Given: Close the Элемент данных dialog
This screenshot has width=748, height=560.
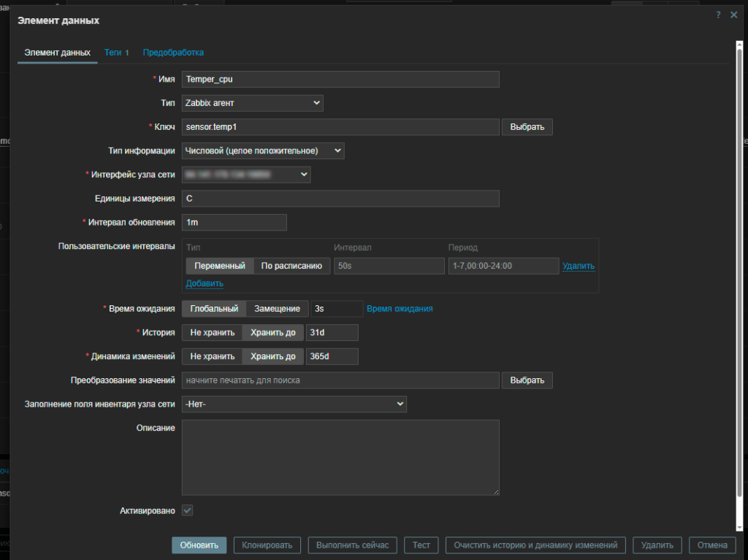Looking at the screenshot, I should 733,15.
